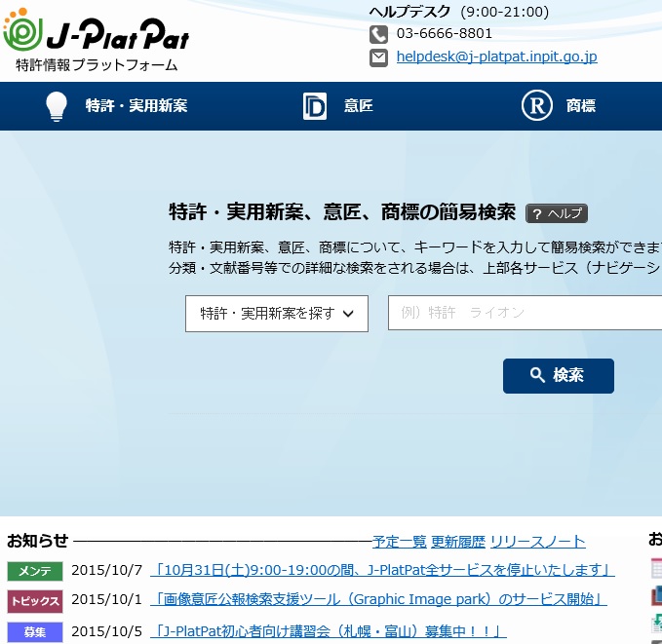
Task: Click the ヘルプデスク hours text
Action: [459, 12]
